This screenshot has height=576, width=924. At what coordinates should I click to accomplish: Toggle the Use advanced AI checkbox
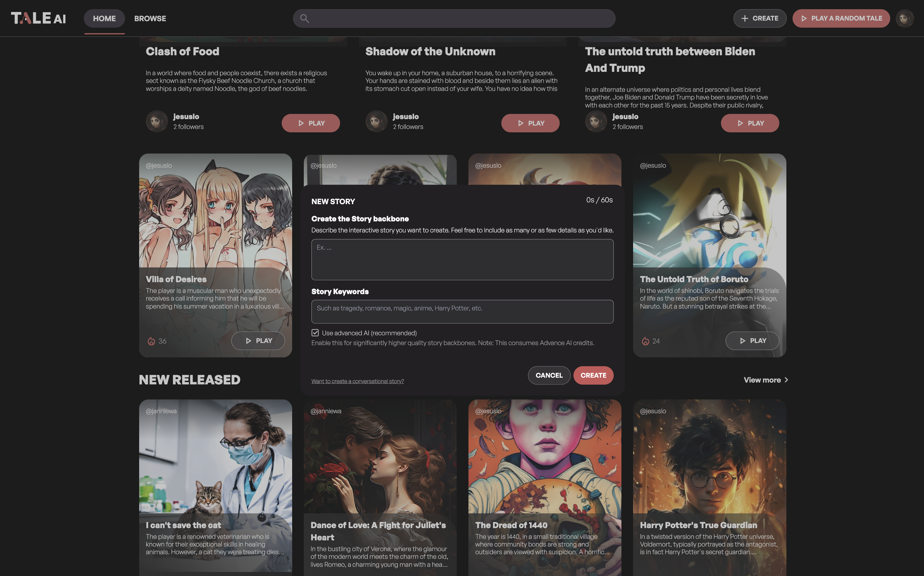[315, 333]
